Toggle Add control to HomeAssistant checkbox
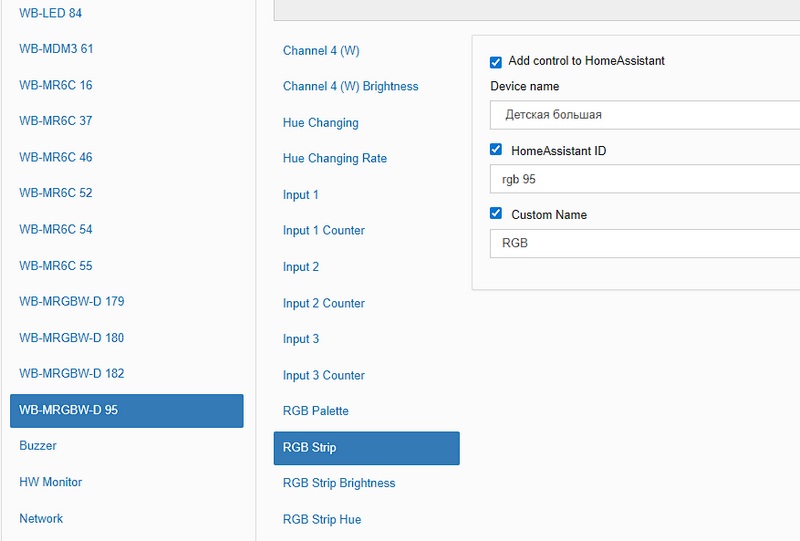 click(x=496, y=62)
